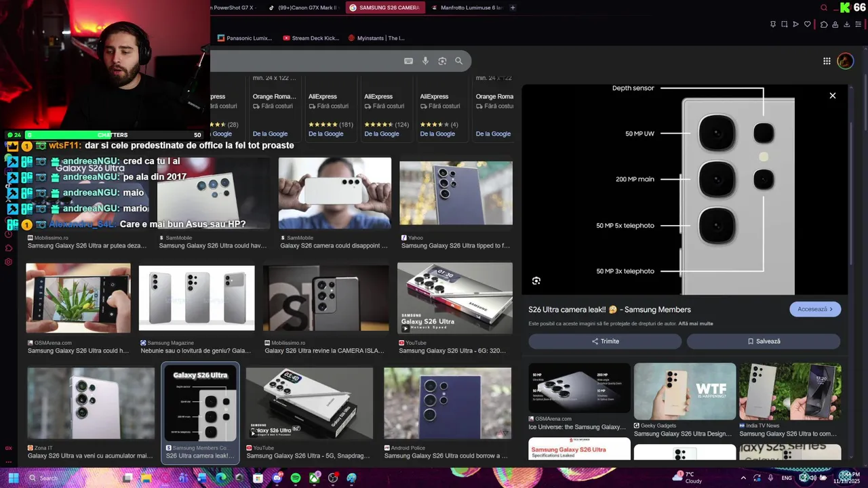Open a new browser tab
Screen dimensions: 868x488
(x=513, y=7)
